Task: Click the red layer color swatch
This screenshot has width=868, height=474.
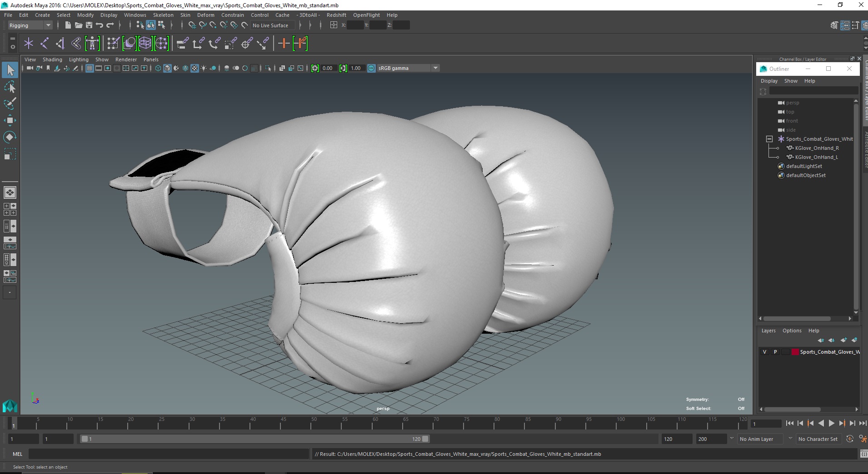Action: 795,352
